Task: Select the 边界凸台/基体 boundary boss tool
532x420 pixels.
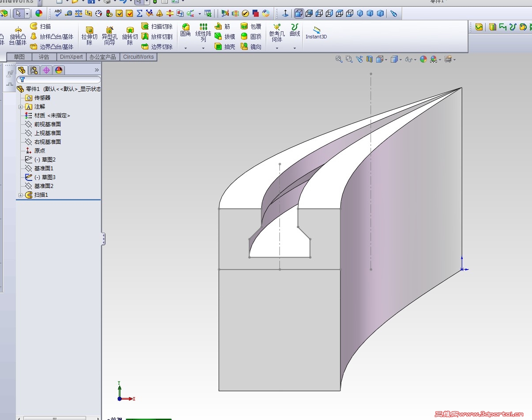Action: (51, 46)
